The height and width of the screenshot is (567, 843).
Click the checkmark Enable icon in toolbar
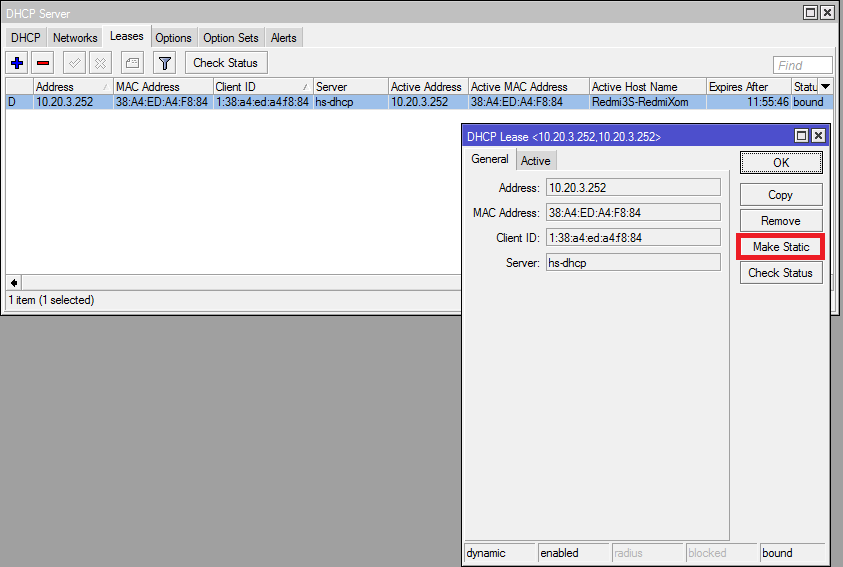tap(74, 63)
